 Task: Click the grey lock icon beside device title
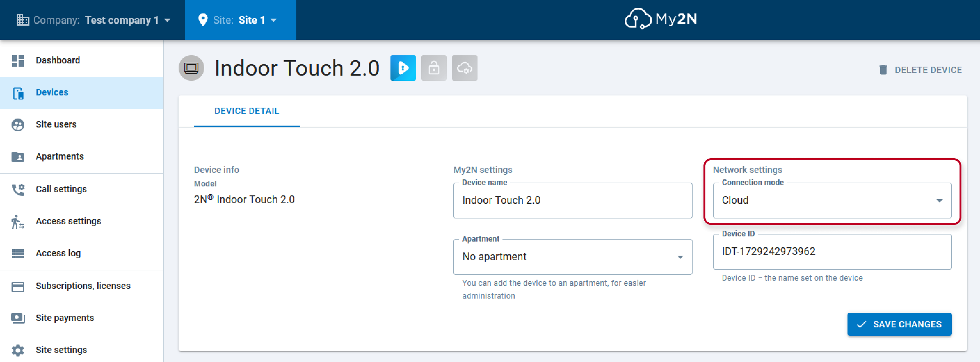[434, 68]
